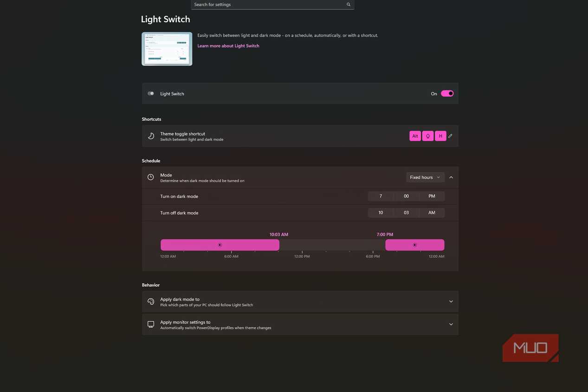Image resolution: width=588 pixels, height=392 pixels.
Task: Click the 7:00 PM timeline label
Action: [385, 235]
